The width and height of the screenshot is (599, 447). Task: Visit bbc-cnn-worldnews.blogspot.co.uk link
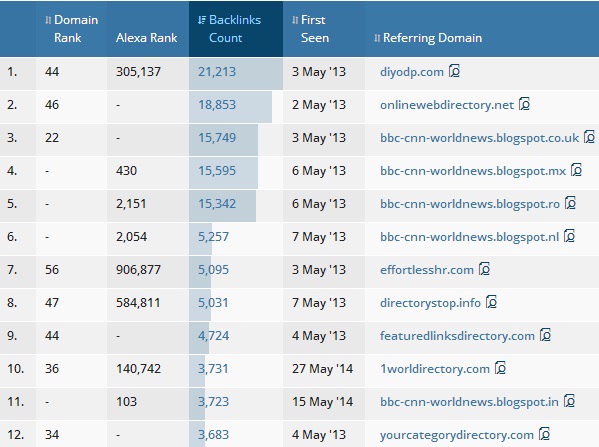click(479, 138)
